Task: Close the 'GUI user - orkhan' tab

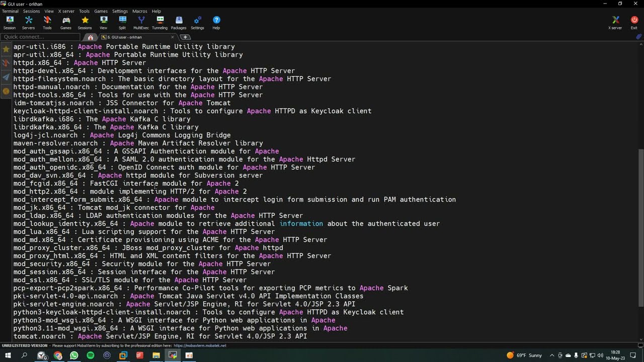Action: coord(173,37)
